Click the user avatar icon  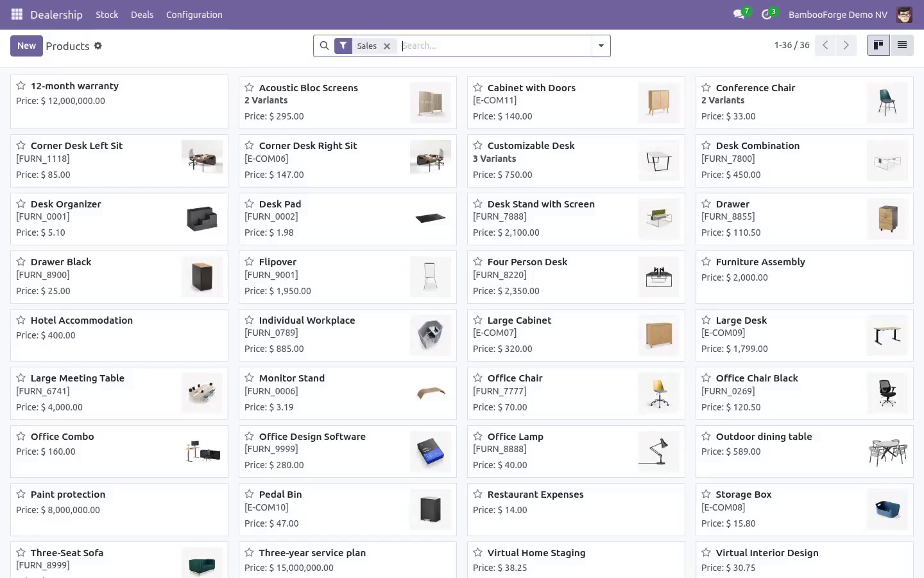(904, 14)
